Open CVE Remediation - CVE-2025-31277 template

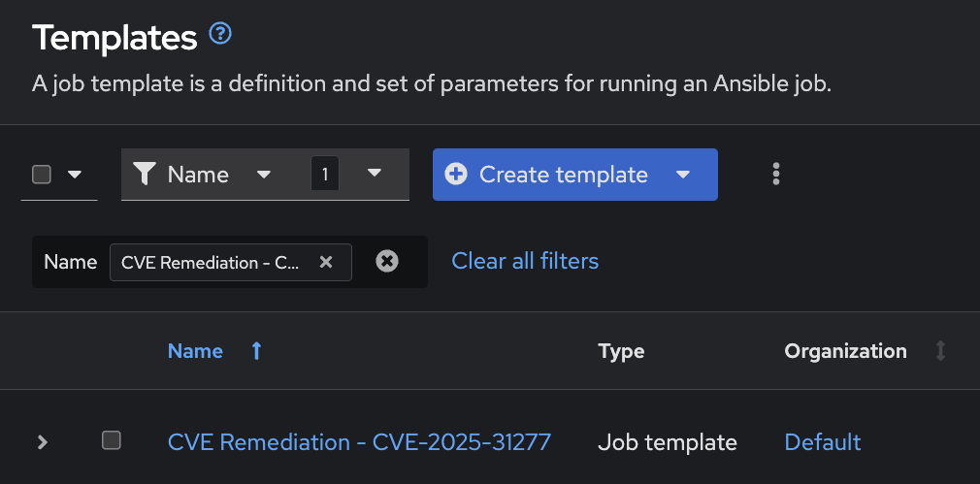359,442
